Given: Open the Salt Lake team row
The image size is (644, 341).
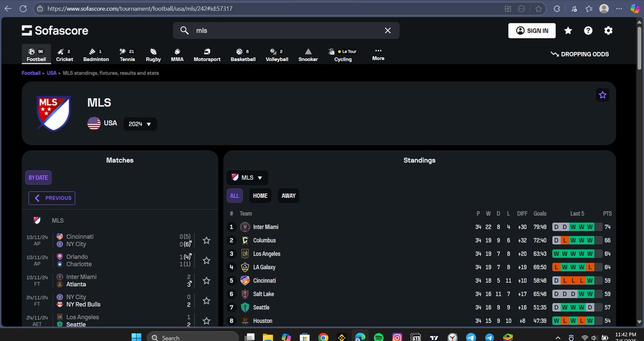Looking at the screenshot, I should click(421, 294).
